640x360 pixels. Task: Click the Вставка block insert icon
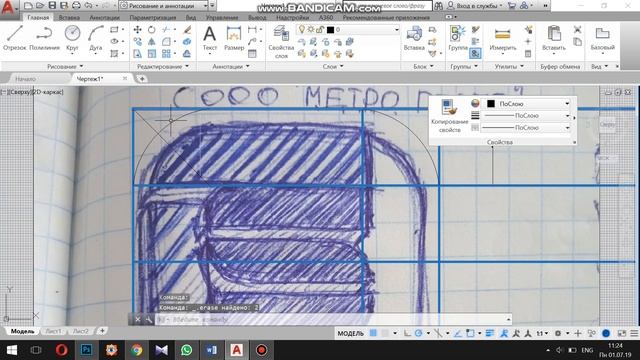click(x=414, y=38)
